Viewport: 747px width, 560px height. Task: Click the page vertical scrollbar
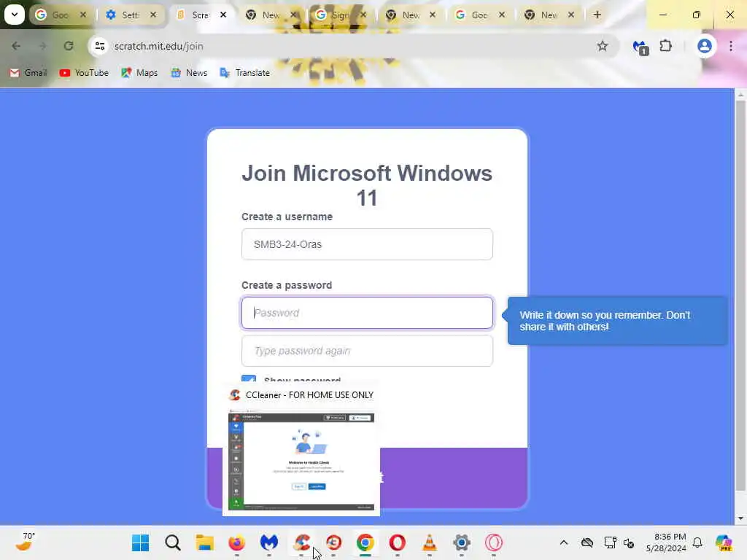click(740, 295)
